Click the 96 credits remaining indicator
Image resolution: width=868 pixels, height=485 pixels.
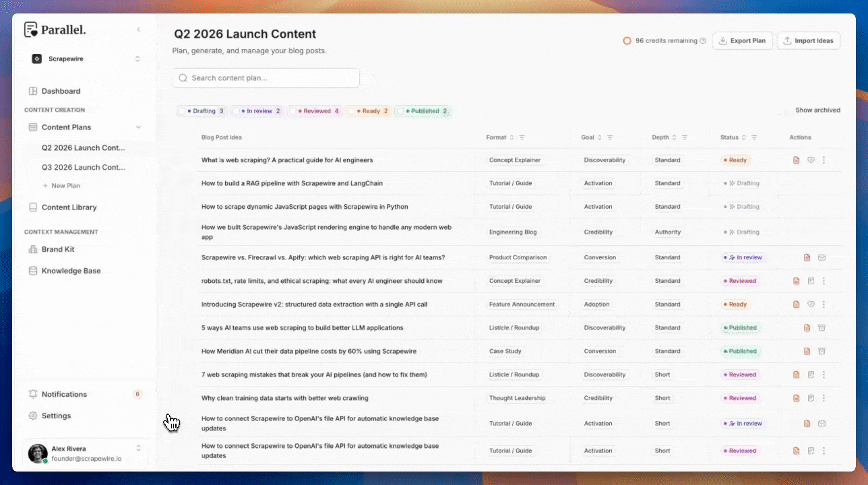coord(664,40)
